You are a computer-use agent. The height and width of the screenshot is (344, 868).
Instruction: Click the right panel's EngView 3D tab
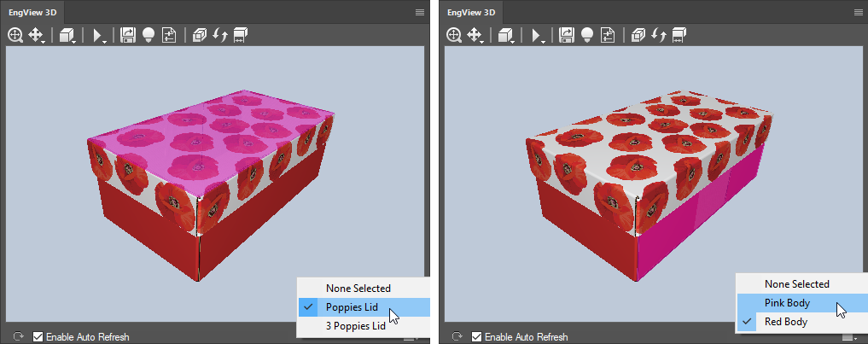tap(471, 12)
